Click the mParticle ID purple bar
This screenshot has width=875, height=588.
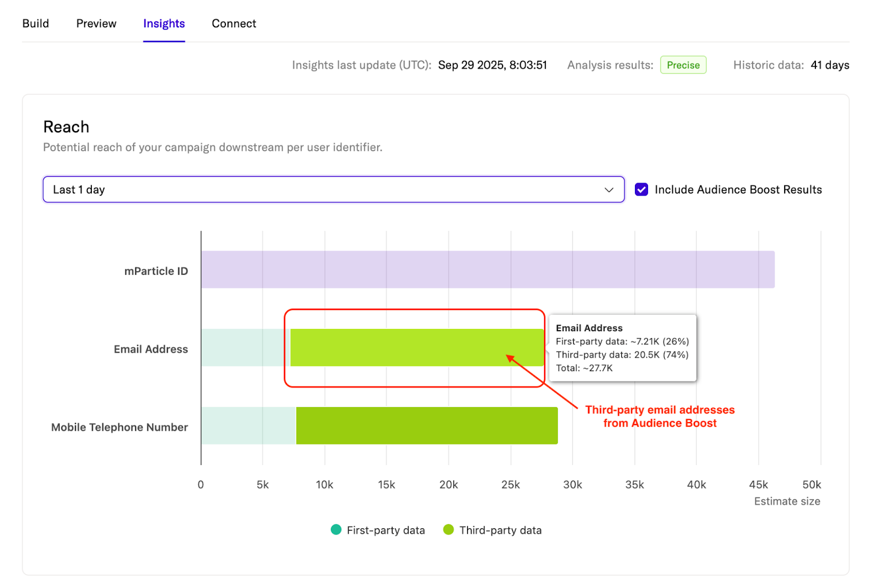click(x=487, y=269)
